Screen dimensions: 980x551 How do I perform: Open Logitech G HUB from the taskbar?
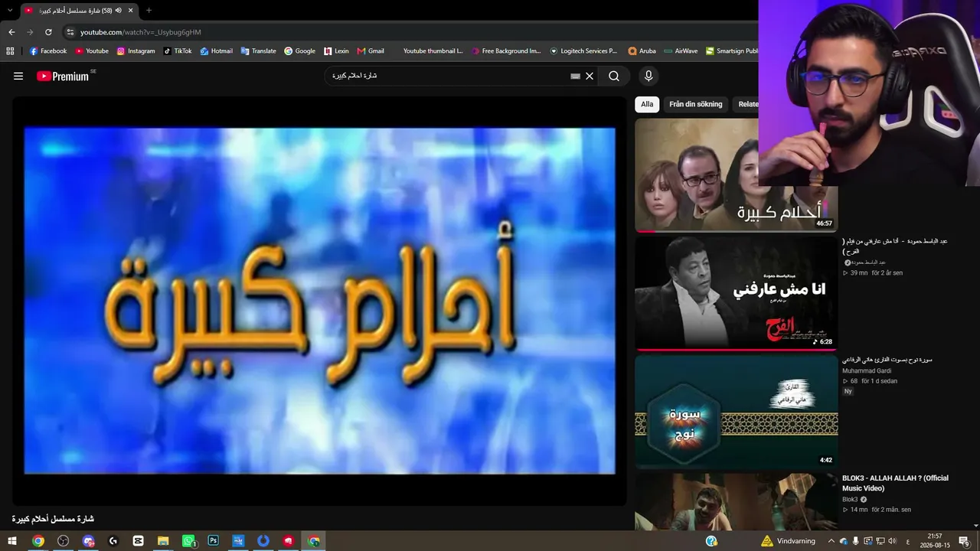tap(113, 541)
